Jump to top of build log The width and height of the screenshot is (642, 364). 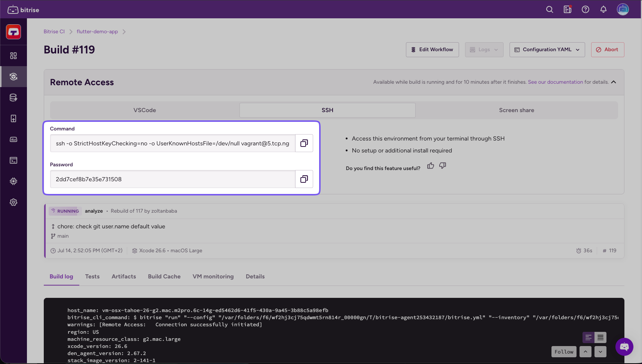point(586,352)
